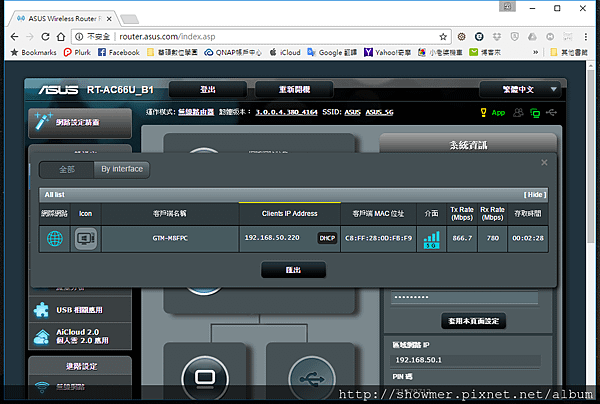
Task: Click the password field with dots
Action: [465, 297]
